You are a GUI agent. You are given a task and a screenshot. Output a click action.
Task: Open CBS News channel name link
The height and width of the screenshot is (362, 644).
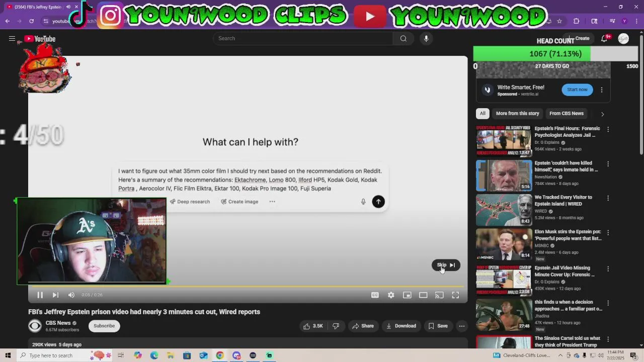tap(58, 323)
